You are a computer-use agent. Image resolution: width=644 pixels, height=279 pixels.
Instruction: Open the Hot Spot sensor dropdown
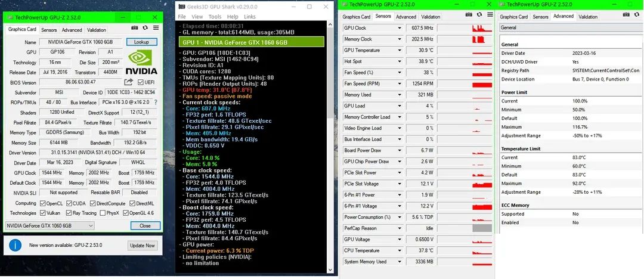[399, 61]
